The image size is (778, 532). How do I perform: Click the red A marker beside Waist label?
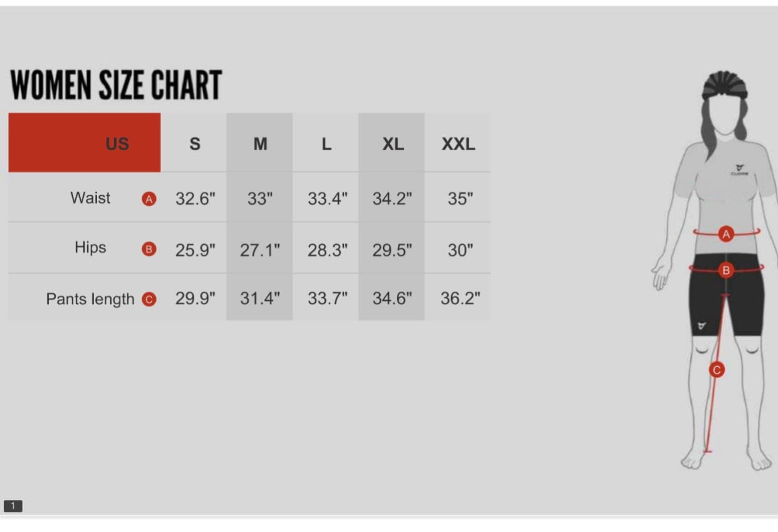[x=149, y=200]
